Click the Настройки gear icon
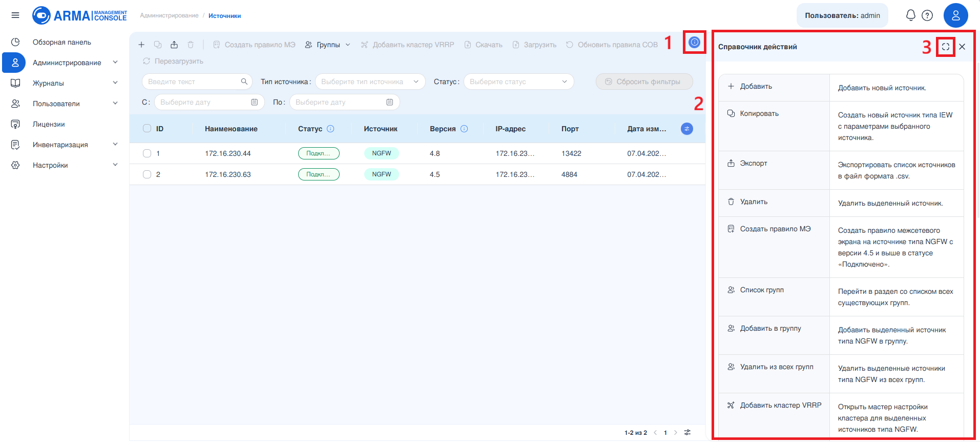This screenshot has height=442, width=980. click(x=15, y=165)
